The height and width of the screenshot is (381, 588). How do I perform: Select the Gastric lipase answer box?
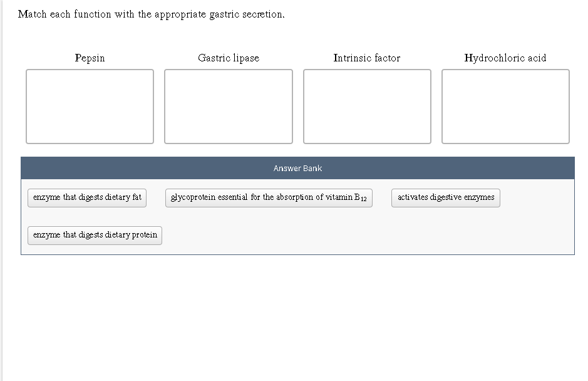click(x=228, y=107)
